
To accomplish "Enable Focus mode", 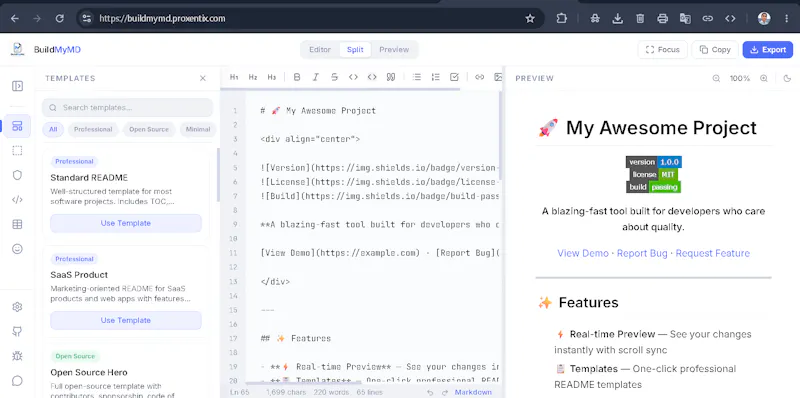I will (662, 49).
